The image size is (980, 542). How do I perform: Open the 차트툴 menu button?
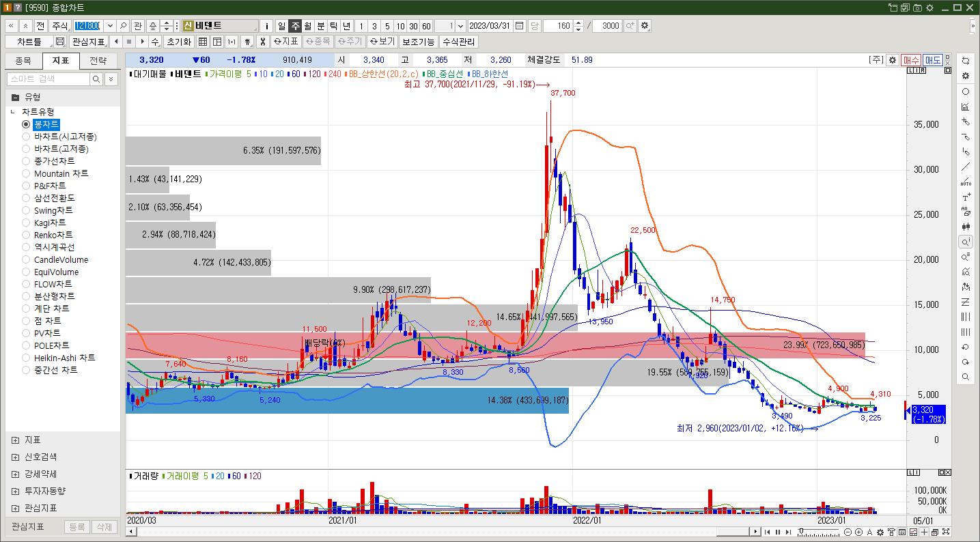(29, 42)
